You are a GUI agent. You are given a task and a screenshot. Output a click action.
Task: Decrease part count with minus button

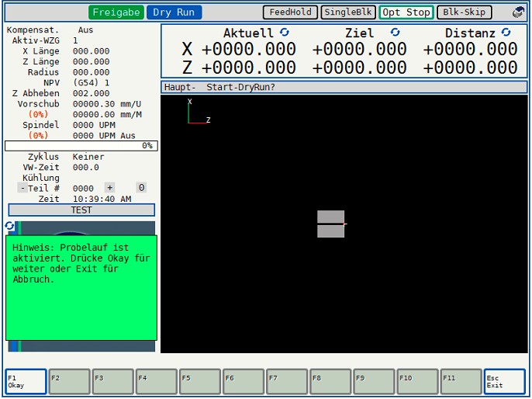[22, 188]
